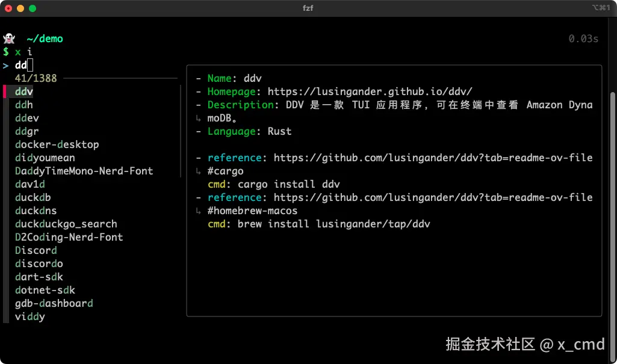Select the 'ddgr' list entry
The height and width of the screenshot is (364, 617).
(x=26, y=131)
